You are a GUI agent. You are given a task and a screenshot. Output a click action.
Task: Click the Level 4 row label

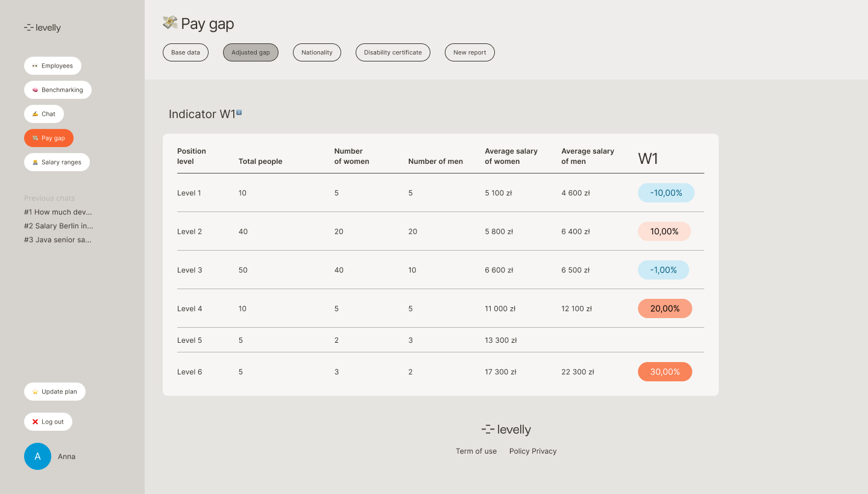point(189,308)
